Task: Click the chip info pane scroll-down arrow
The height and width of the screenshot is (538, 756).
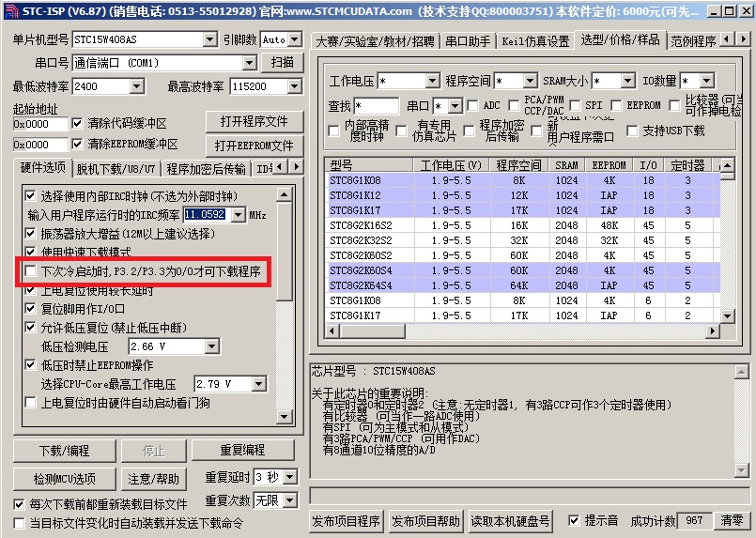Action: (x=742, y=470)
